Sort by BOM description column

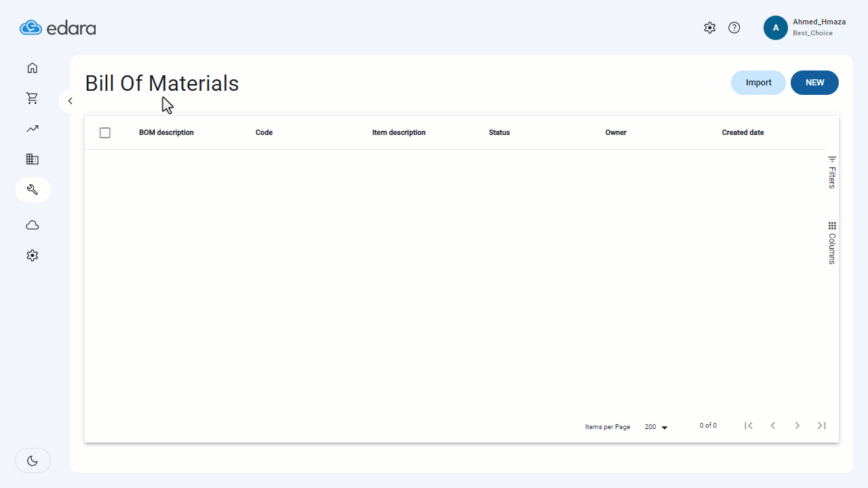click(x=166, y=133)
